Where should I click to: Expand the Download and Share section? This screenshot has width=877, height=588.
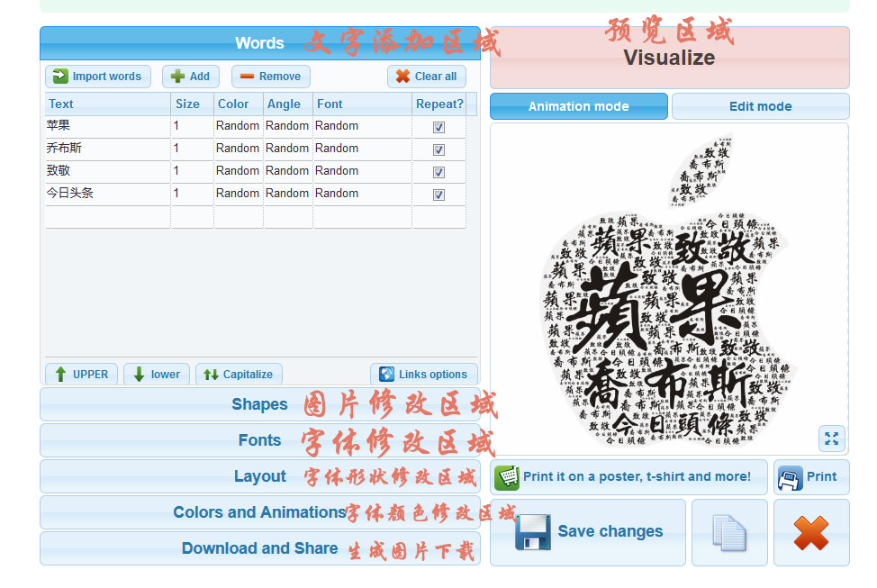click(x=260, y=548)
